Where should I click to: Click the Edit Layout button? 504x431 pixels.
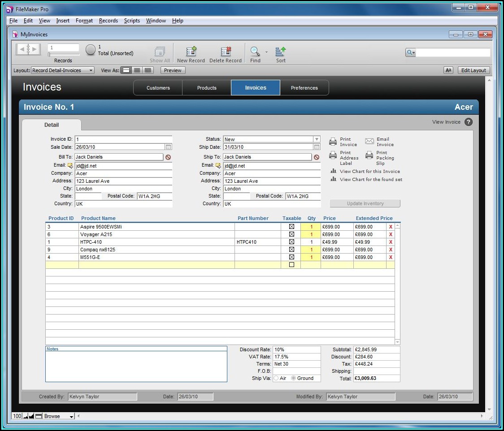coord(474,70)
